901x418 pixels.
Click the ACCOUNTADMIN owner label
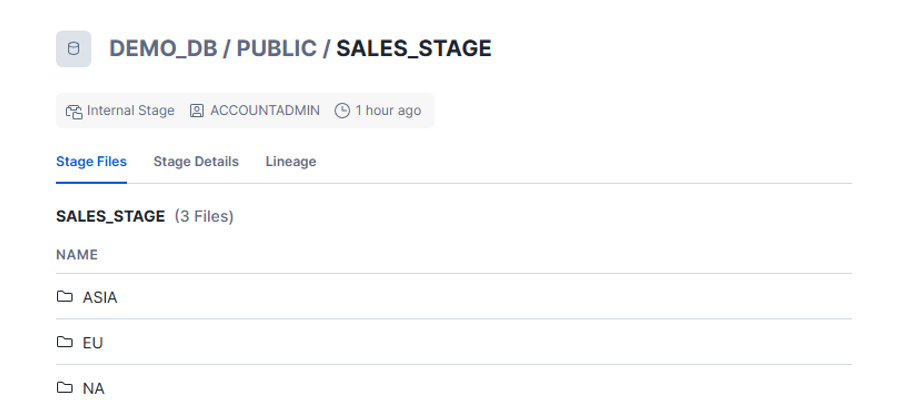click(x=265, y=111)
